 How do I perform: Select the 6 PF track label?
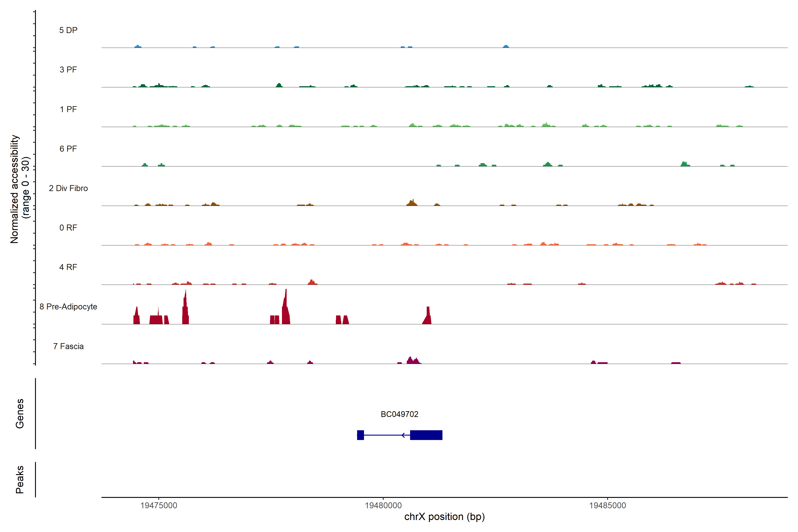(68, 149)
